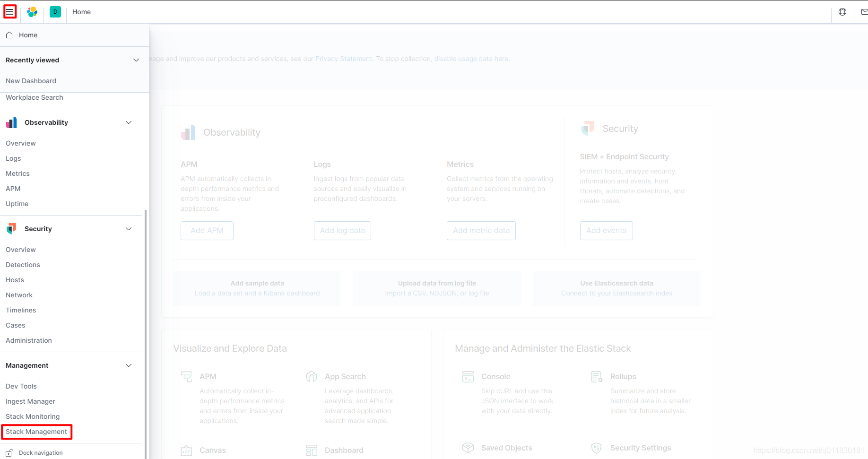Click disable usage data here link

471,59
